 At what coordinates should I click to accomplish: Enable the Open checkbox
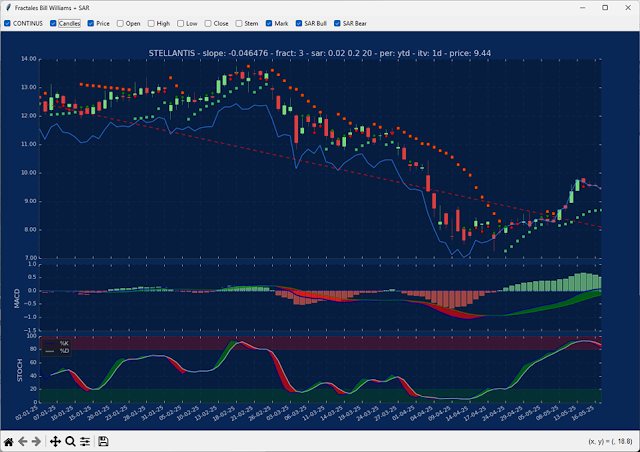[121, 22]
